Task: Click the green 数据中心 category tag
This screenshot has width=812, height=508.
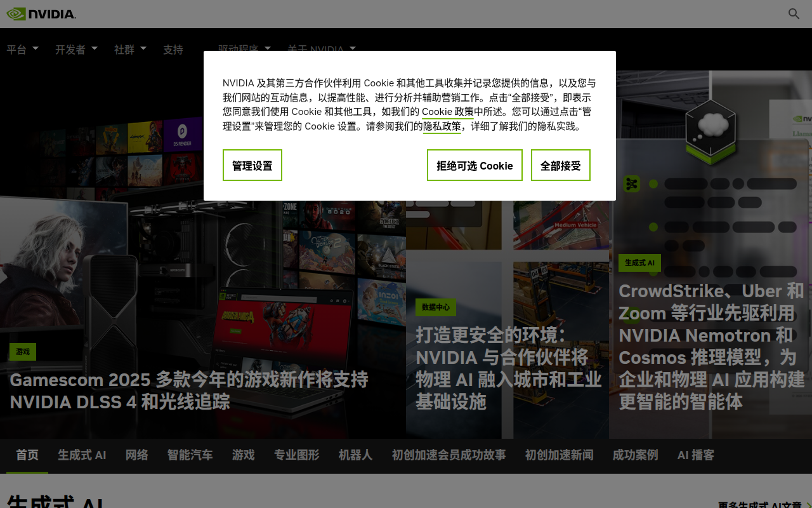Action: pos(436,307)
